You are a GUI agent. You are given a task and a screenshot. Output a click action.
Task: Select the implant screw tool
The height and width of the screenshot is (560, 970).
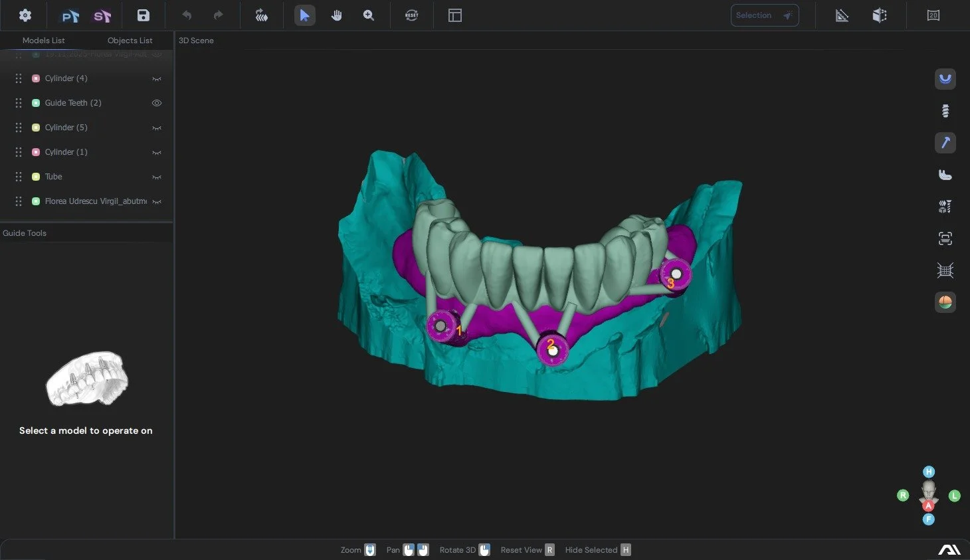pyautogui.click(x=945, y=110)
